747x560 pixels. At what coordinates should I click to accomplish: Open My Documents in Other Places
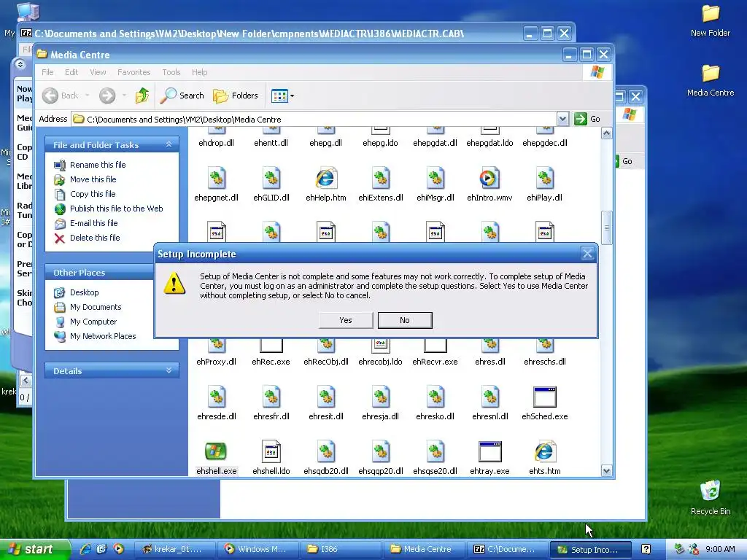tap(96, 307)
